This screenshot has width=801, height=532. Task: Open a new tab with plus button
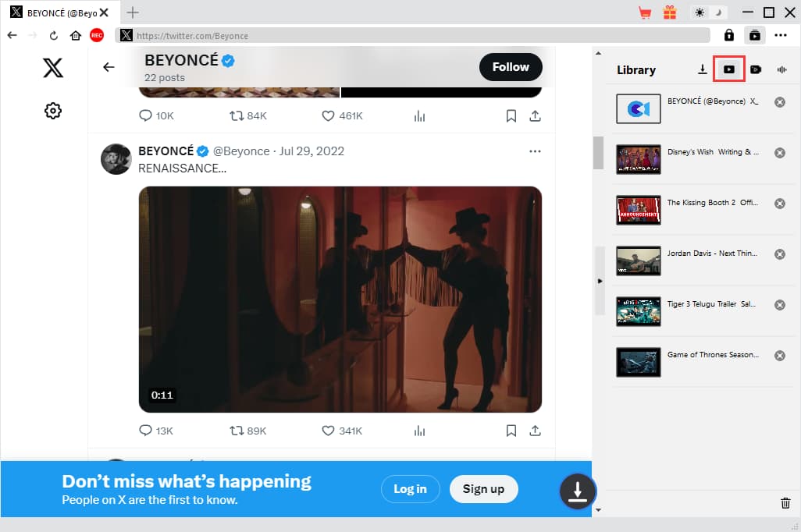[x=133, y=12]
